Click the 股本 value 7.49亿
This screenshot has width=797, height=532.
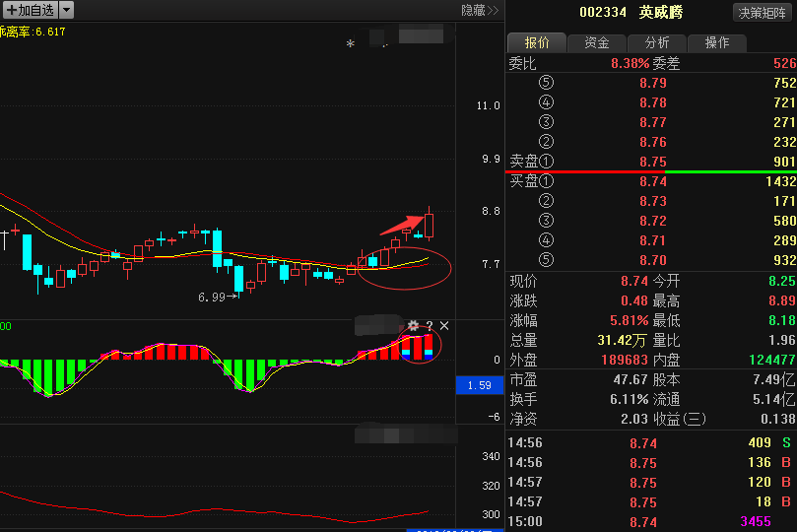pyautogui.click(x=774, y=380)
